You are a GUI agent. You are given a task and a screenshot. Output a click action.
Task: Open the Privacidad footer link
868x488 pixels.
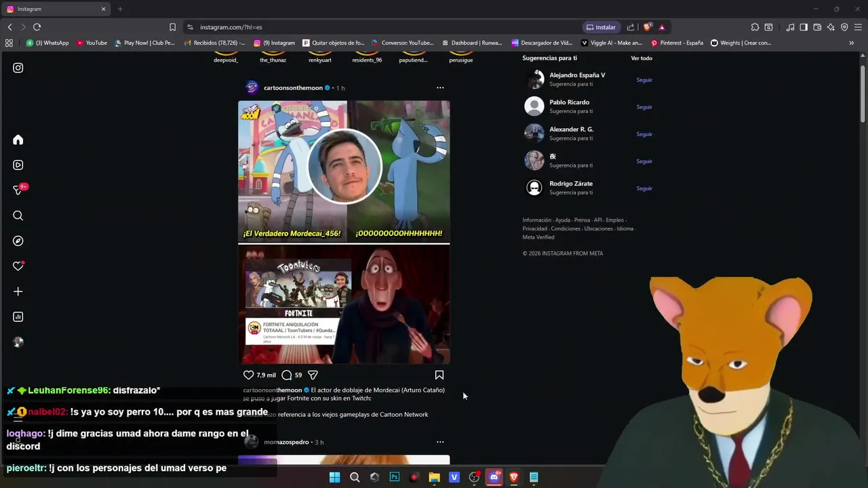(x=535, y=228)
